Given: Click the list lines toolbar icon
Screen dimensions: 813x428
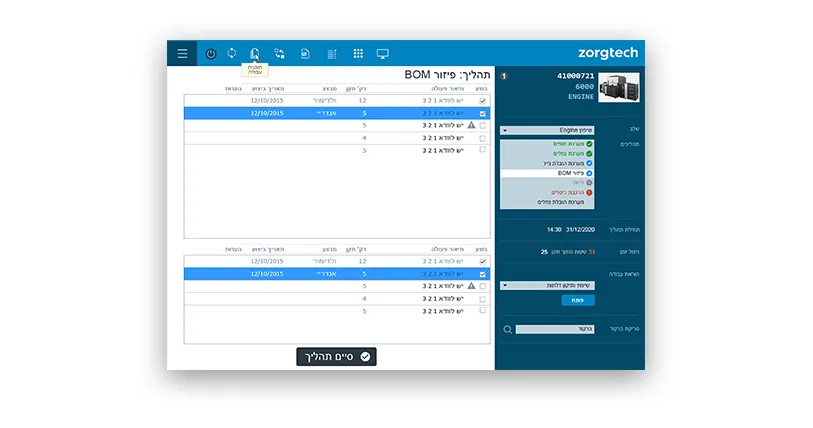Looking at the screenshot, I should pyautogui.click(x=332, y=53).
